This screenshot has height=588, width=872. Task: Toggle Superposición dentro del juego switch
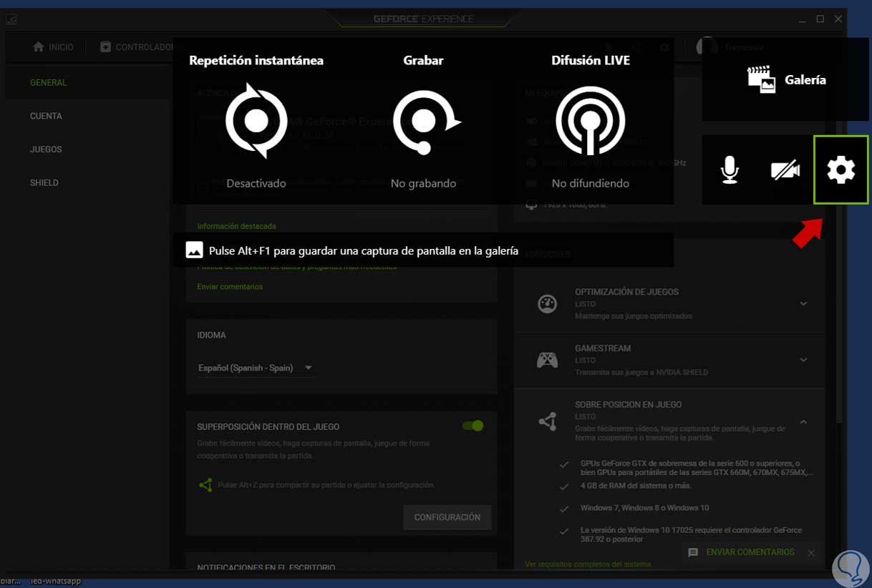pyautogui.click(x=473, y=426)
